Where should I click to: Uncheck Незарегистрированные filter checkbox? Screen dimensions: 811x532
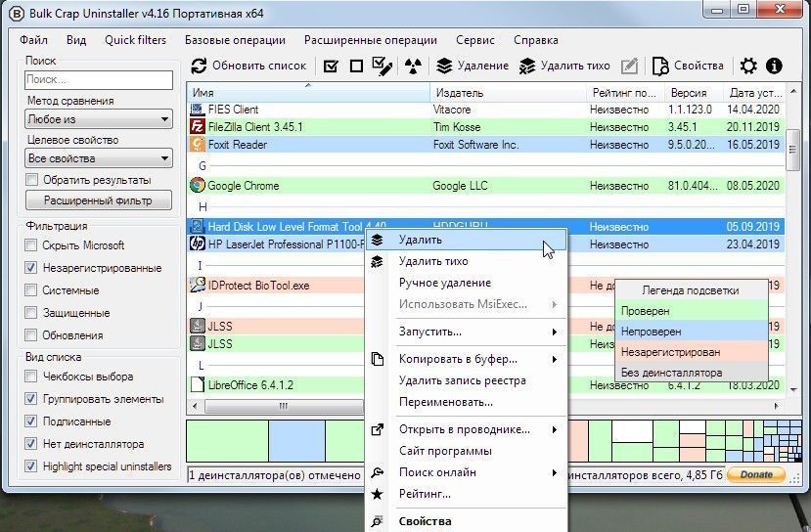click(31, 268)
